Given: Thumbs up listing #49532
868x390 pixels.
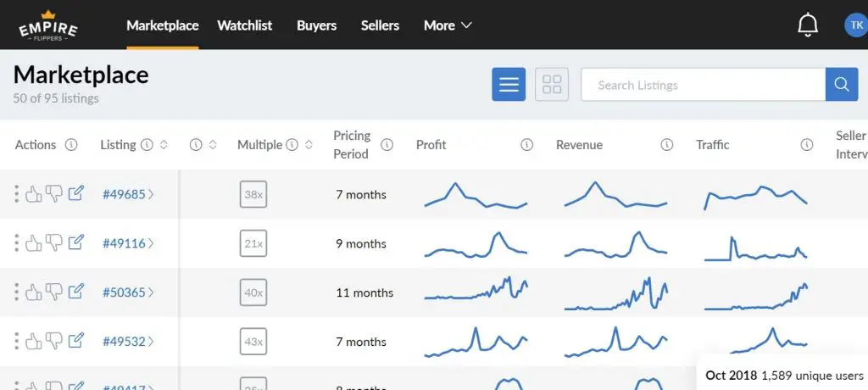Looking at the screenshot, I should [34, 341].
